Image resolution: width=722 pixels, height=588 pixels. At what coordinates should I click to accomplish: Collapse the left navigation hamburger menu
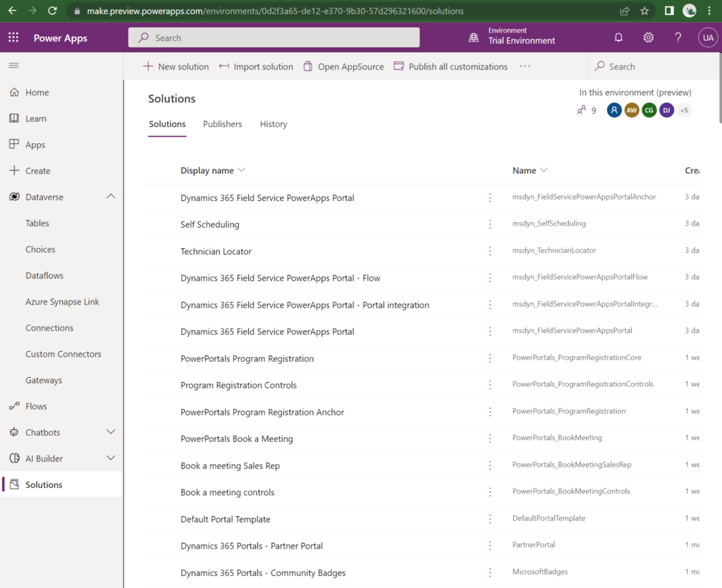pos(14,66)
